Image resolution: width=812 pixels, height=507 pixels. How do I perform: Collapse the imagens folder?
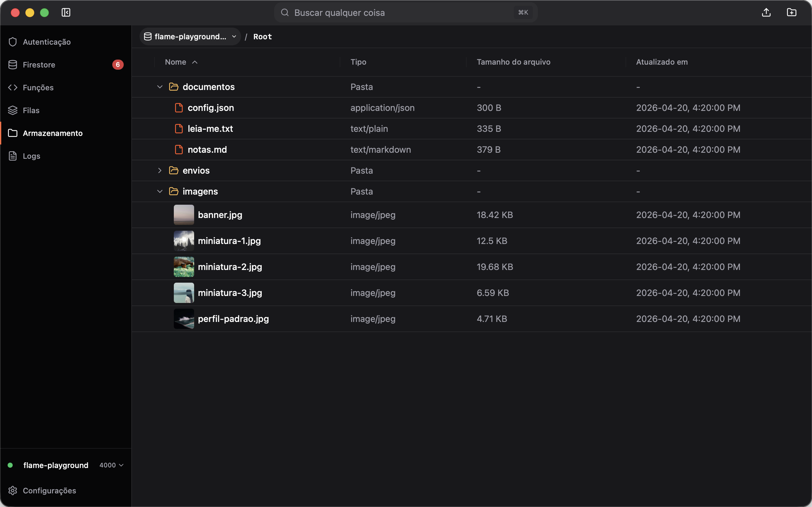[160, 191]
